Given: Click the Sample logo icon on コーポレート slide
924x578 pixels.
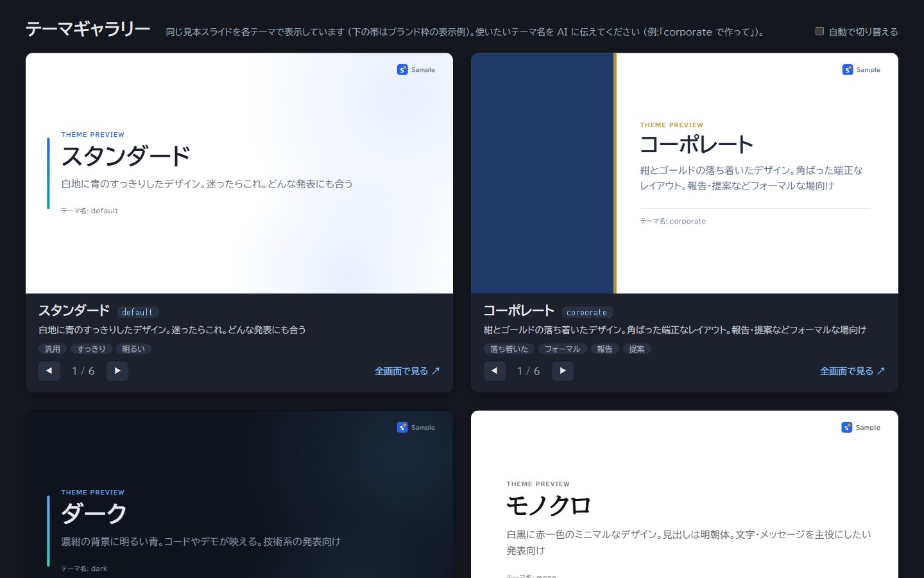Looking at the screenshot, I should pyautogui.click(x=848, y=69).
